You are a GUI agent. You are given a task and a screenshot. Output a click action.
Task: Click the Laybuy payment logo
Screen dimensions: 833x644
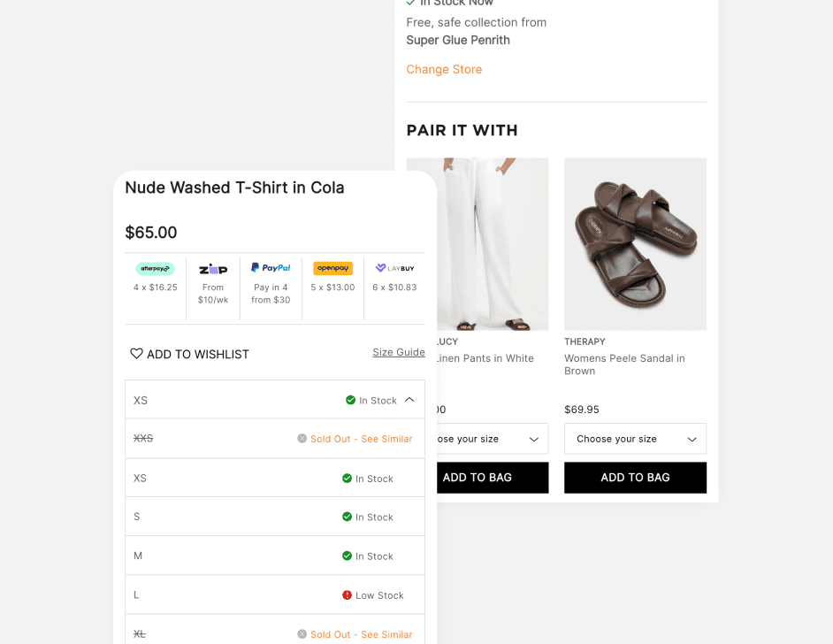coord(394,268)
